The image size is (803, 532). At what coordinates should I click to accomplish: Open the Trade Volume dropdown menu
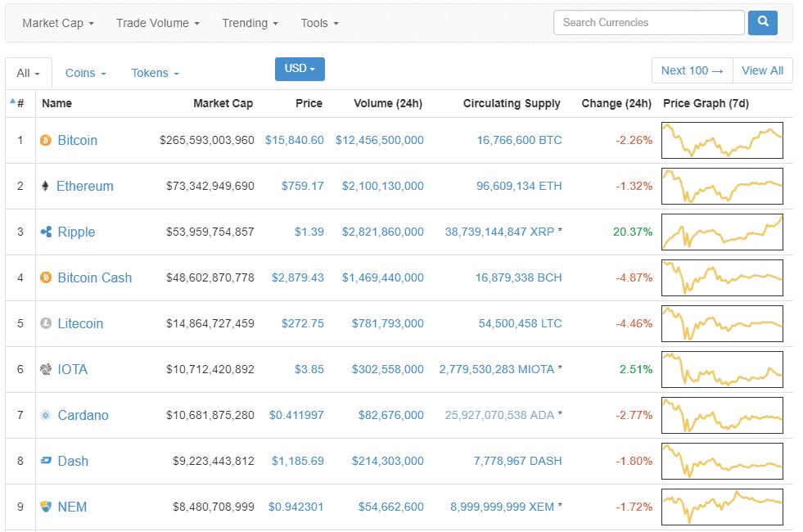(158, 23)
